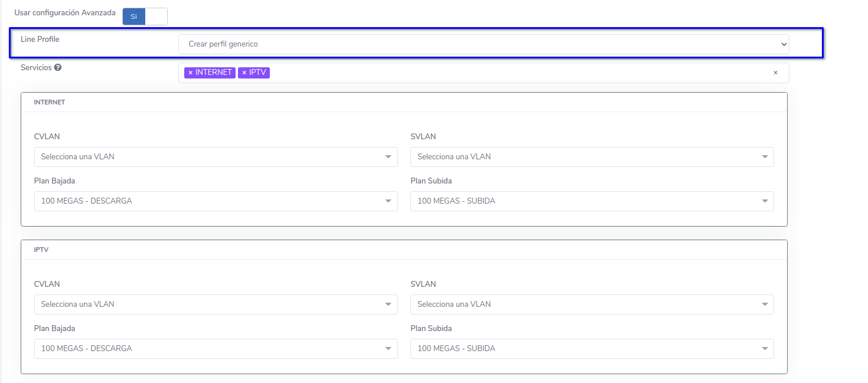868x383 pixels.
Task: Open the IPTV CVLAN selector
Action: tap(216, 305)
